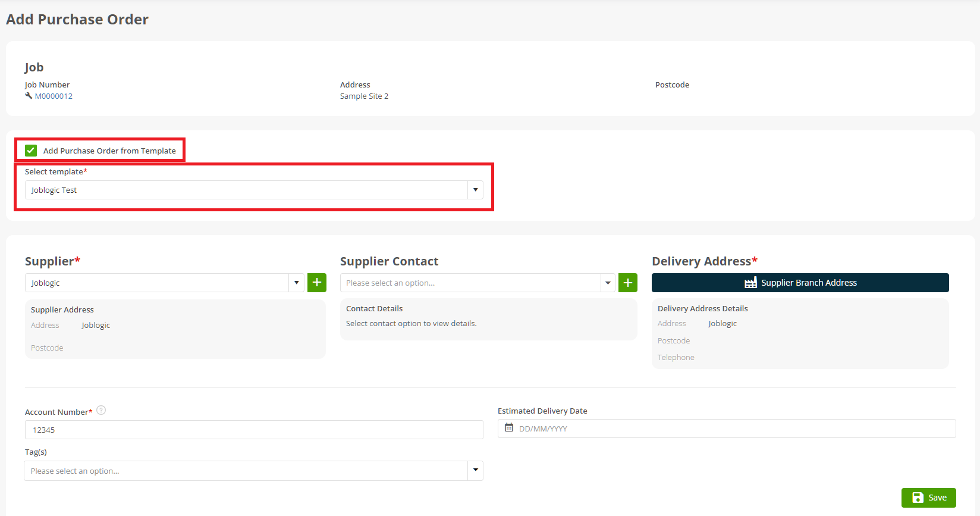Click the factory icon on Supplier Branch Address

[750, 283]
